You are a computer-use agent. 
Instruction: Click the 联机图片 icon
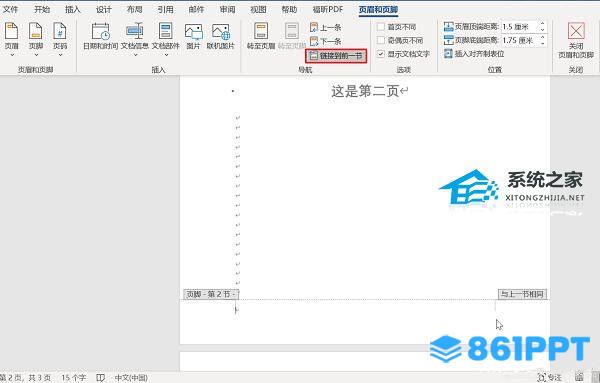coord(221,32)
